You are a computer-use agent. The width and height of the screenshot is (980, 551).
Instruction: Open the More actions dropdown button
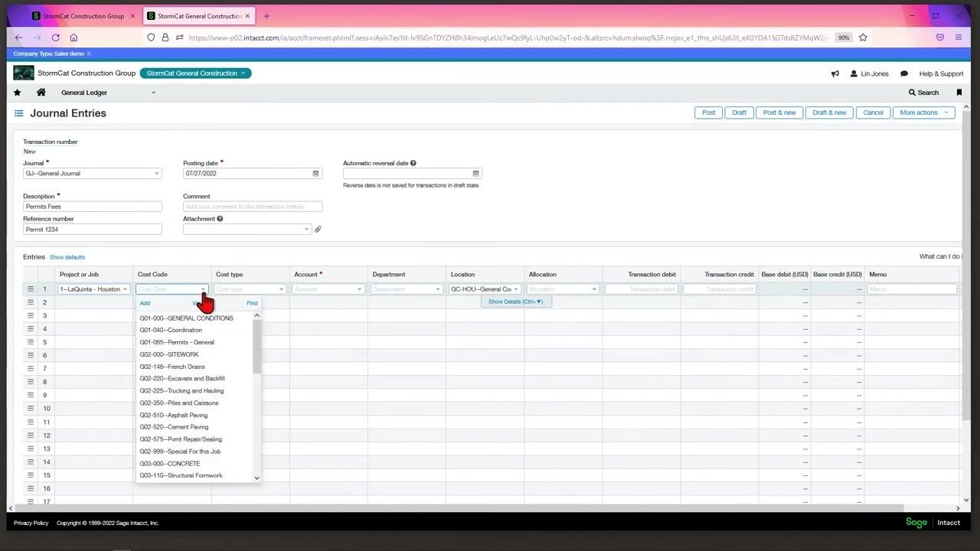tap(924, 112)
